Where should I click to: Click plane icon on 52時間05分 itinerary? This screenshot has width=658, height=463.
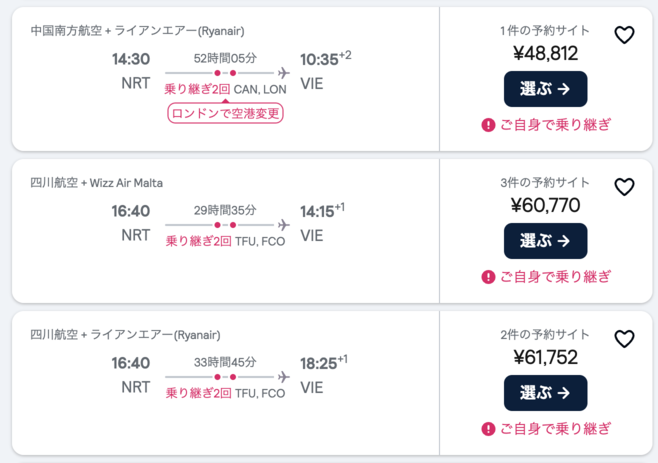[283, 73]
